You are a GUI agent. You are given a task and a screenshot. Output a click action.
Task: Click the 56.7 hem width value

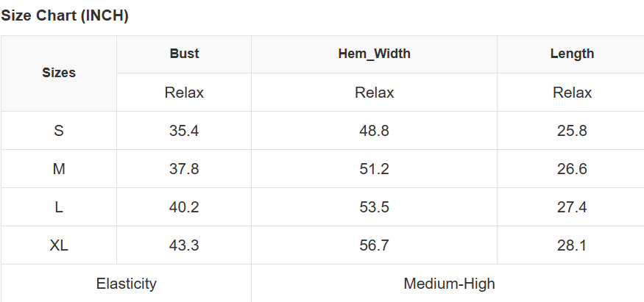(x=374, y=245)
